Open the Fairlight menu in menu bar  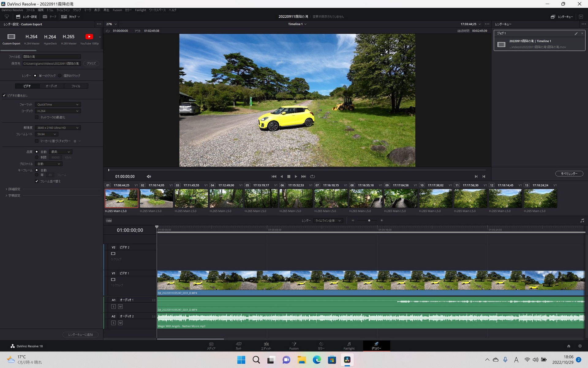(141, 10)
